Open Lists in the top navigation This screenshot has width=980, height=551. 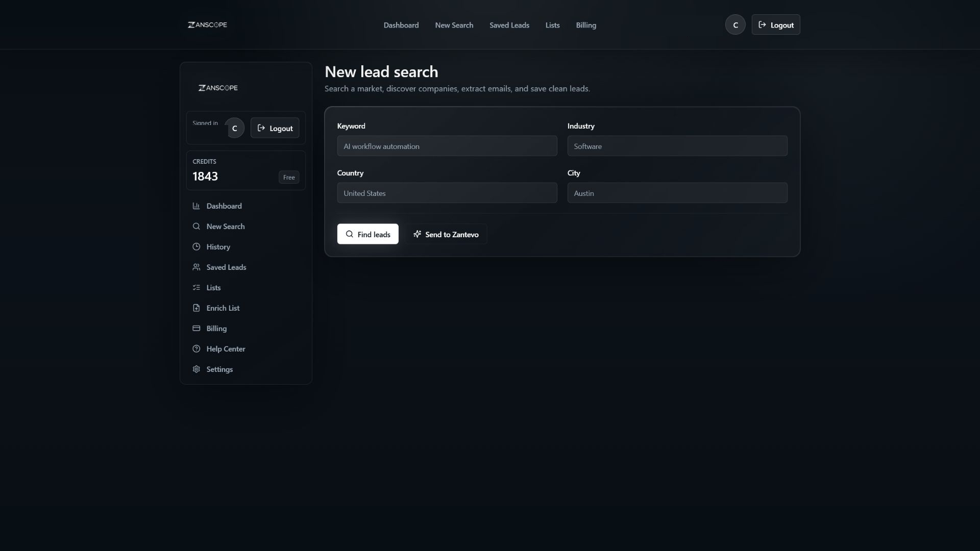pos(552,25)
